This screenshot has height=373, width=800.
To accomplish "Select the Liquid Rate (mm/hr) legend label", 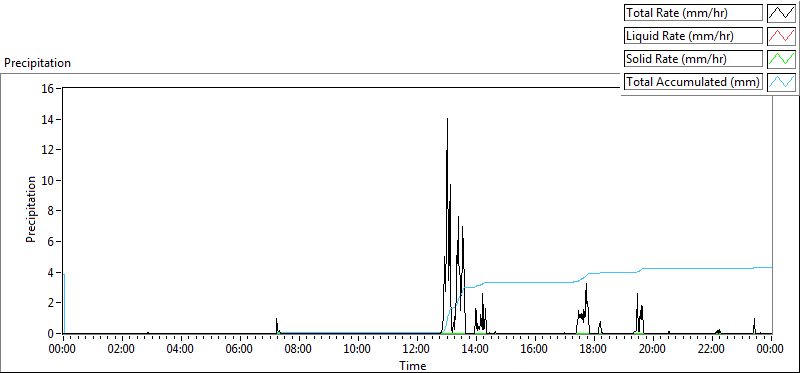I will point(693,36).
